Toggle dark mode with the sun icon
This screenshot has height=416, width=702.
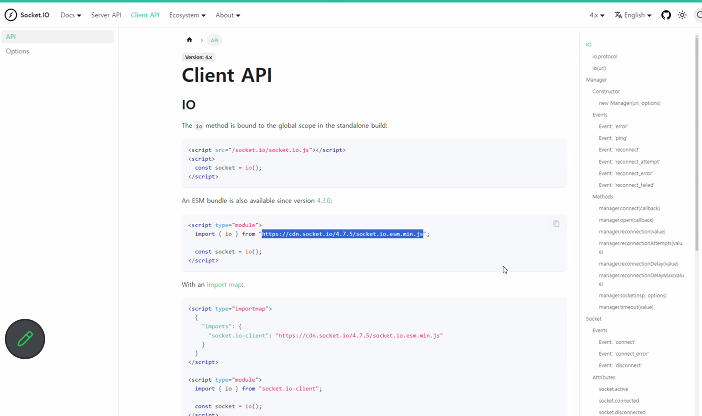(x=682, y=15)
